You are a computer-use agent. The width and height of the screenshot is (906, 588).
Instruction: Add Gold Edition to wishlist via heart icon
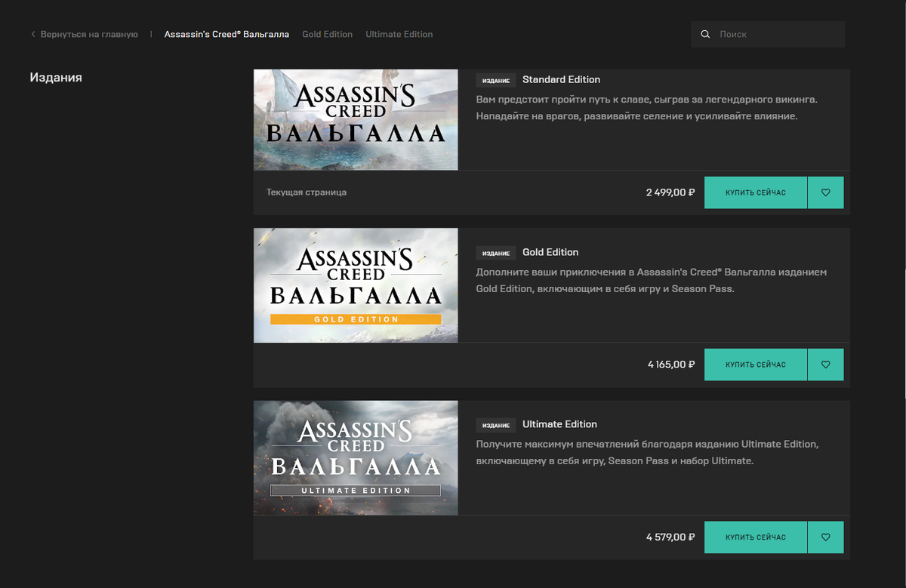825,365
